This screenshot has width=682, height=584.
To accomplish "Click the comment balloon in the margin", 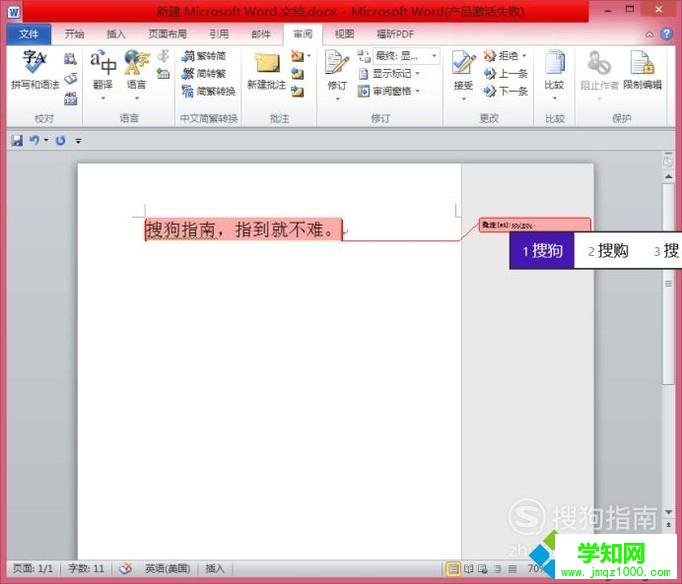I will [535, 225].
